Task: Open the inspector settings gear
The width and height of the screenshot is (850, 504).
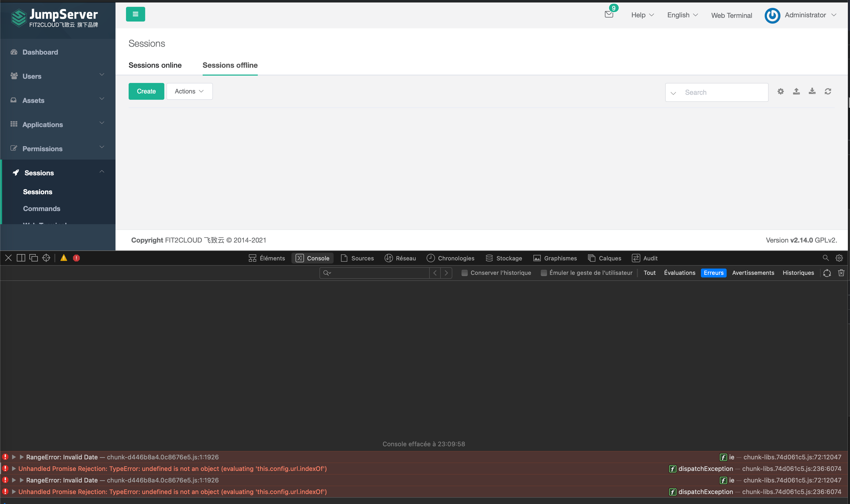Action: (x=839, y=258)
